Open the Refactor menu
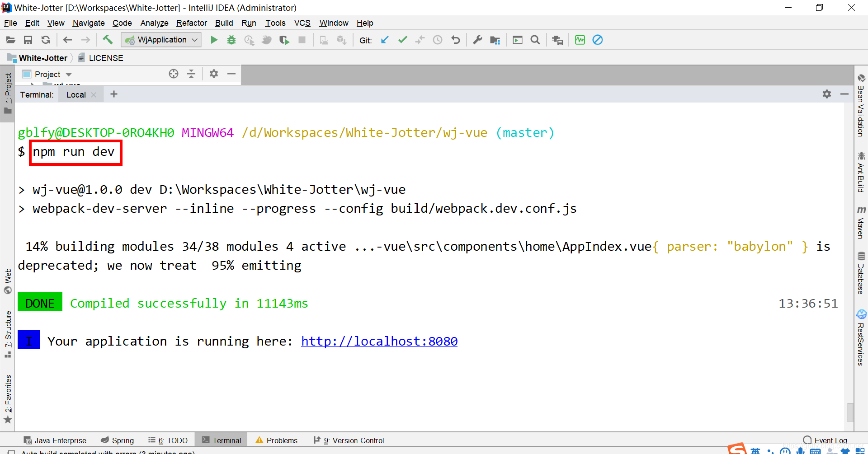The width and height of the screenshot is (868, 454). pos(192,23)
